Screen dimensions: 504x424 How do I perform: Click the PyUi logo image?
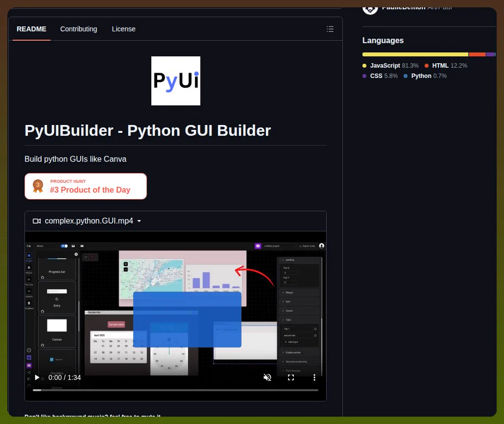tap(176, 81)
